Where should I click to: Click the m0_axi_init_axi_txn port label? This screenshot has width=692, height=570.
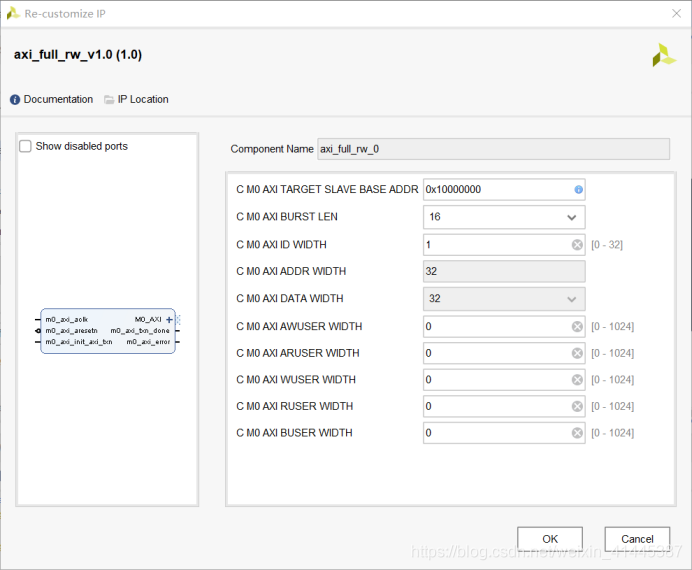tap(79, 342)
